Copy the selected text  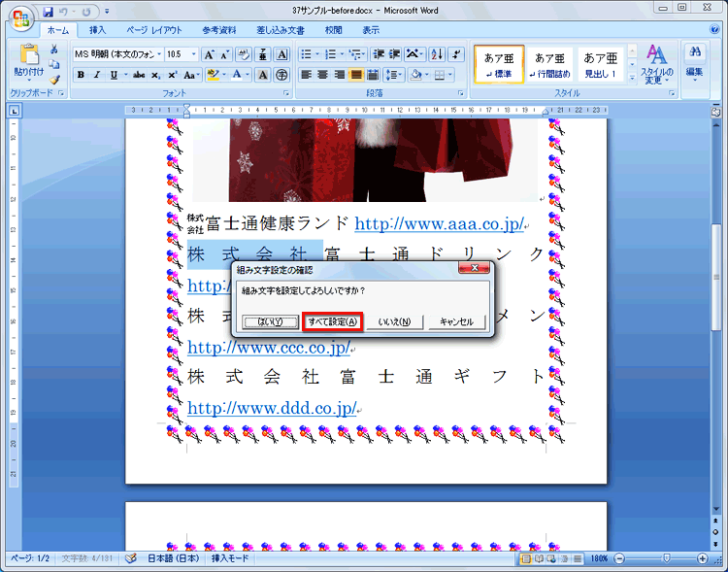[54, 64]
